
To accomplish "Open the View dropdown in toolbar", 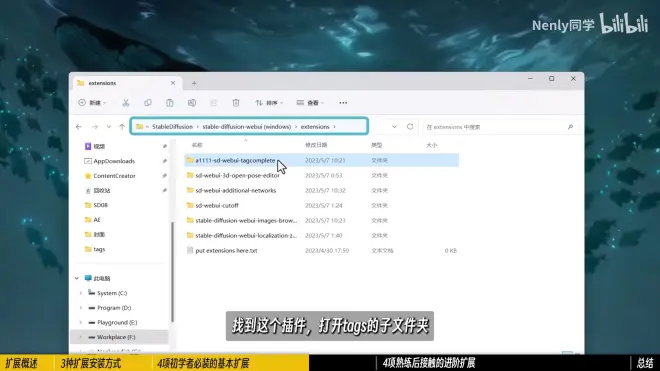I will pos(310,103).
